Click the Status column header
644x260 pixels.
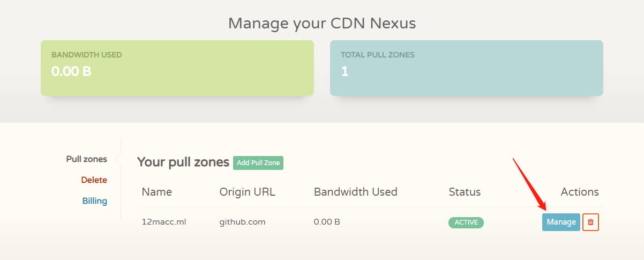pos(465,192)
